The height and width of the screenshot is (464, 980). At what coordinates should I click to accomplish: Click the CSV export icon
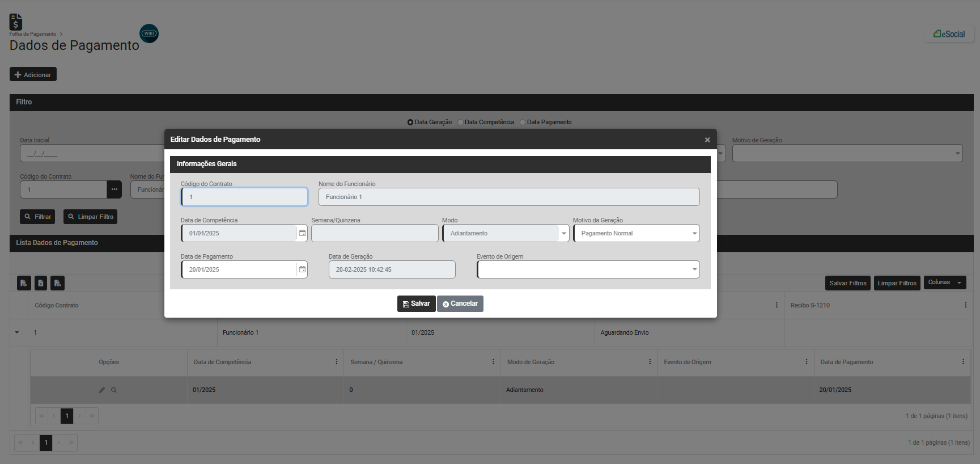pyautogui.click(x=57, y=283)
